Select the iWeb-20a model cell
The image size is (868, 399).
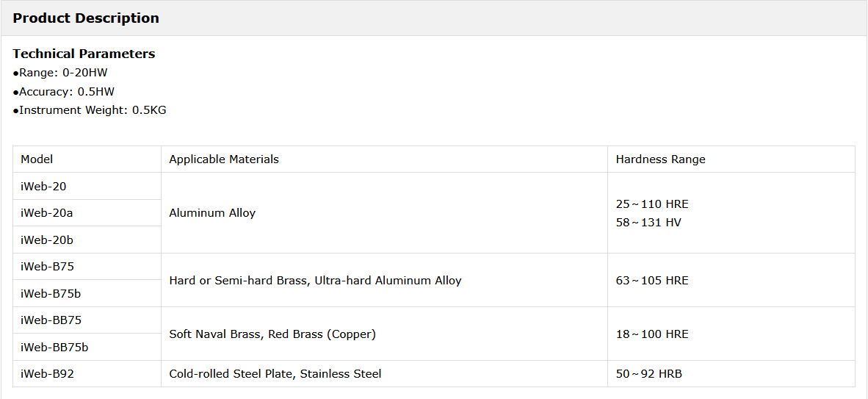[47, 213]
